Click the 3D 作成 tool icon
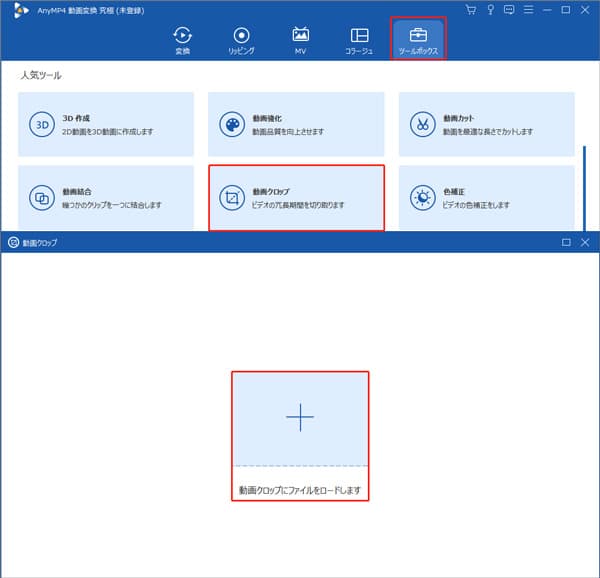 (42, 125)
